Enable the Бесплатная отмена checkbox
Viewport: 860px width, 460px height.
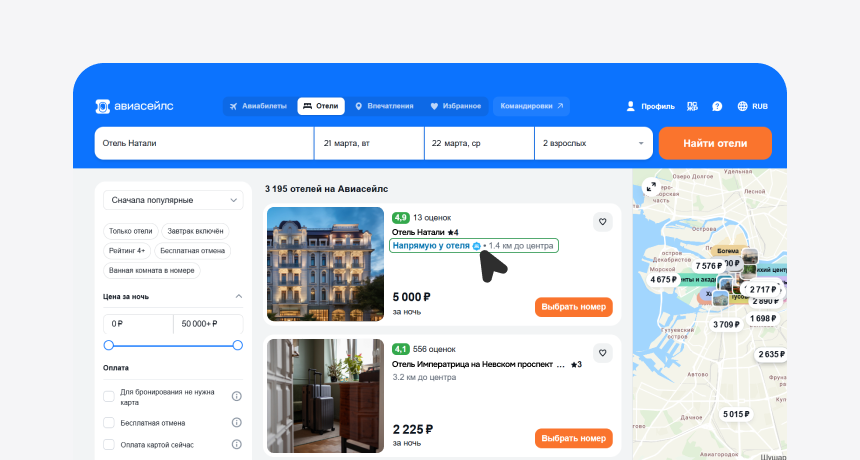coord(109,422)
